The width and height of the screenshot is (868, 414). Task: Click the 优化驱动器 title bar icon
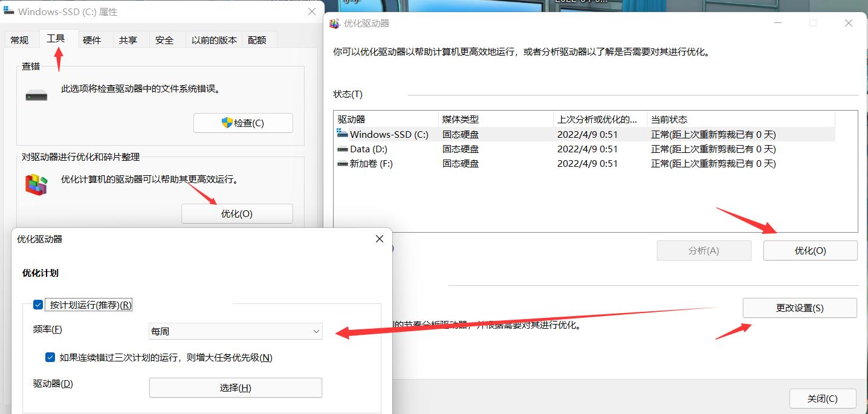tap(334, 23)
